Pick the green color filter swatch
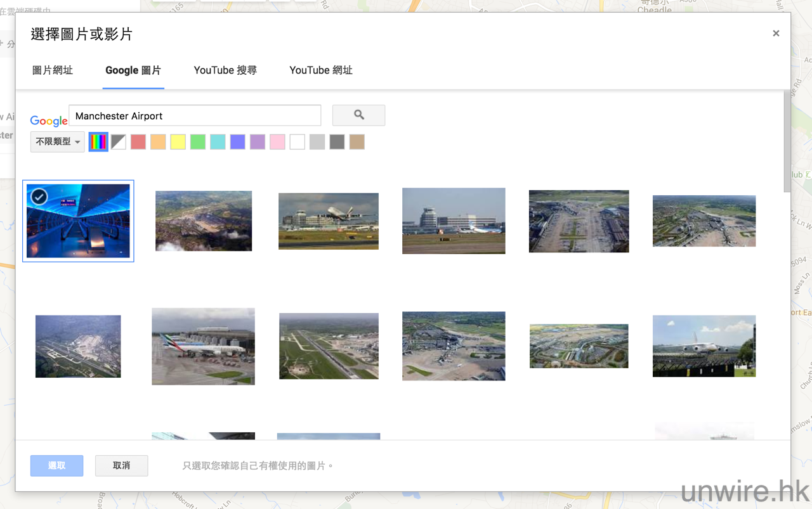The height and width of the screenshot is (509, 812). (x=198, y=142)
